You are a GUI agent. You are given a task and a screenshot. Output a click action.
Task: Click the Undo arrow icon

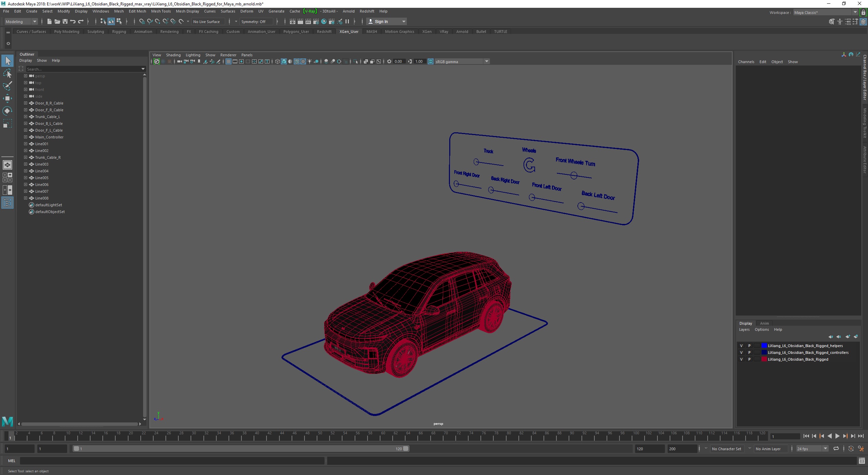click(73, 21)
